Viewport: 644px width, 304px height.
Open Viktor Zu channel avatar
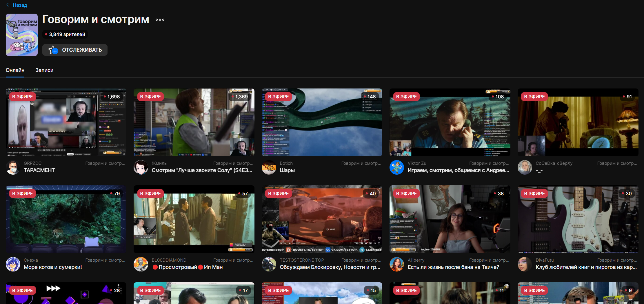(x=397, y=167)
